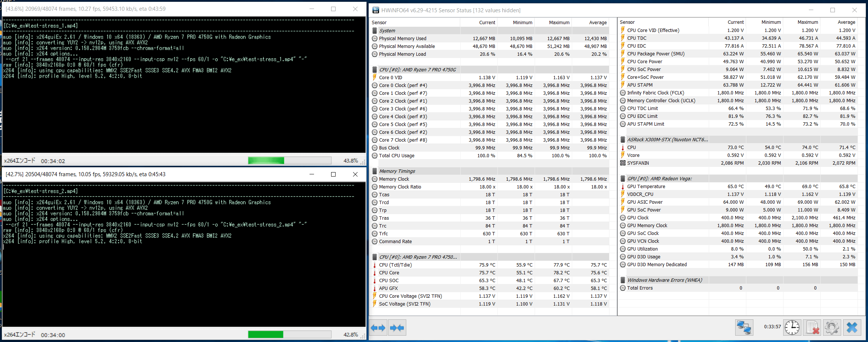Click the blue X close sensors icon
The width and height of the screenshot is (868, 342).
(x=852, y=328)
